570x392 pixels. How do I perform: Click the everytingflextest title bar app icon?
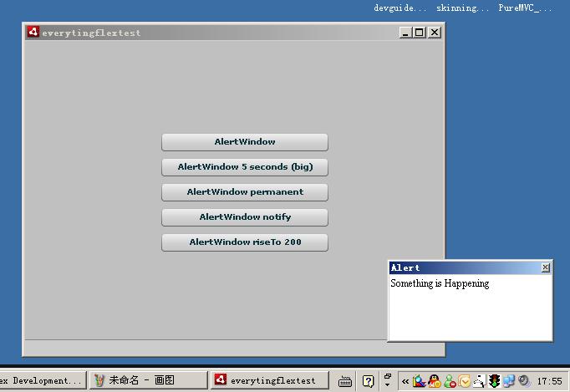click(x=33, y=32)
